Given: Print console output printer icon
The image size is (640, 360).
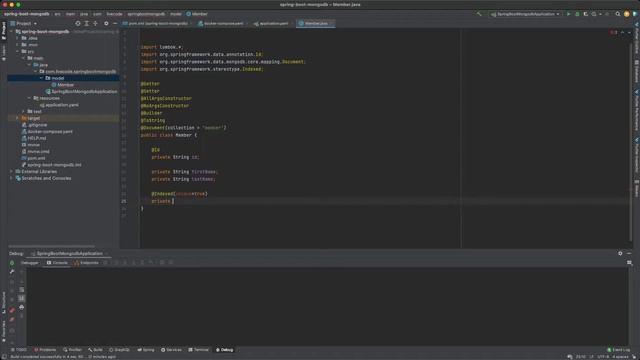Looking at the screenshot, I should click(22, 307).
